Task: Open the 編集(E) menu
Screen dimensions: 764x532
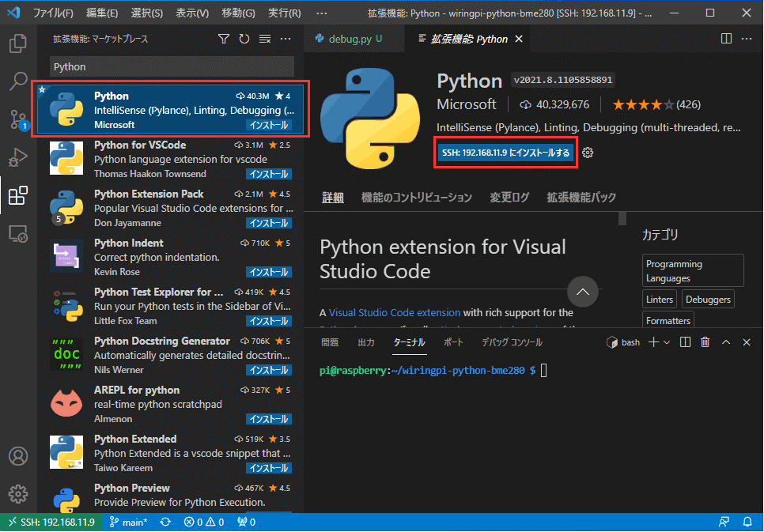Action: 102,13
